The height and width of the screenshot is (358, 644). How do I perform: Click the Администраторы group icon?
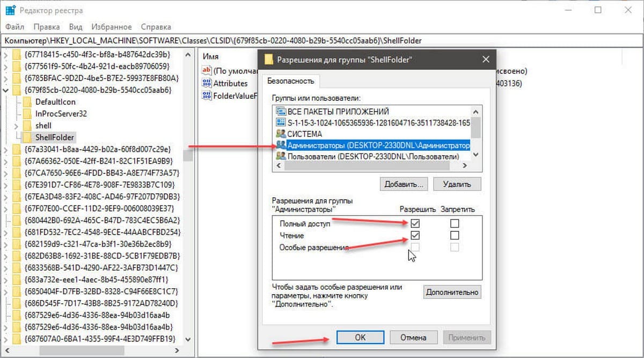click(281, 145)
